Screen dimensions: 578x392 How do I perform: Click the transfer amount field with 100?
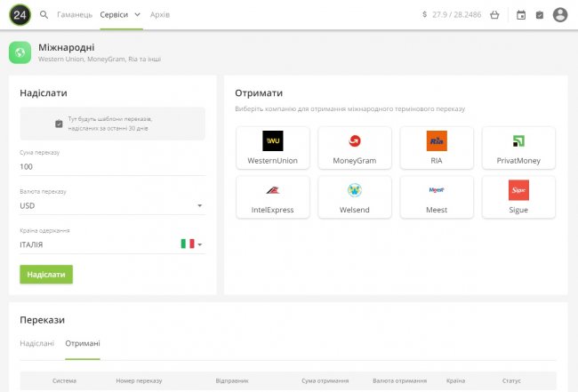pos(112,166)
